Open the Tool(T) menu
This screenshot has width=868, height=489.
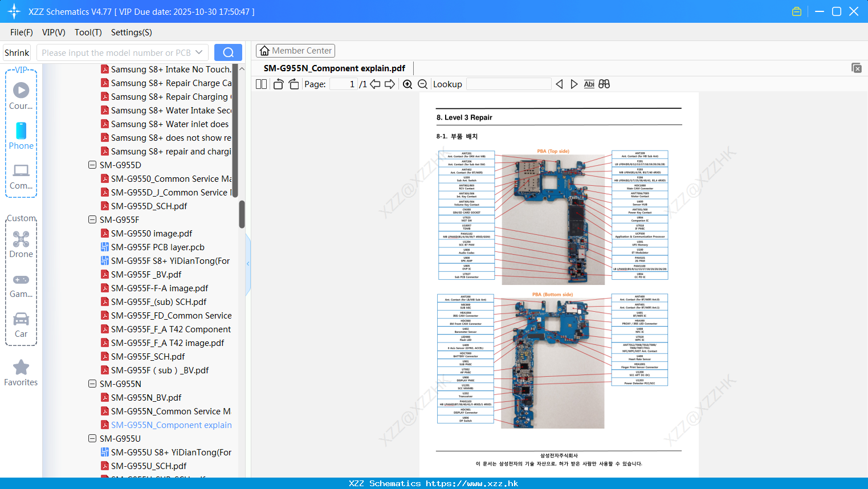click(88, 32)
